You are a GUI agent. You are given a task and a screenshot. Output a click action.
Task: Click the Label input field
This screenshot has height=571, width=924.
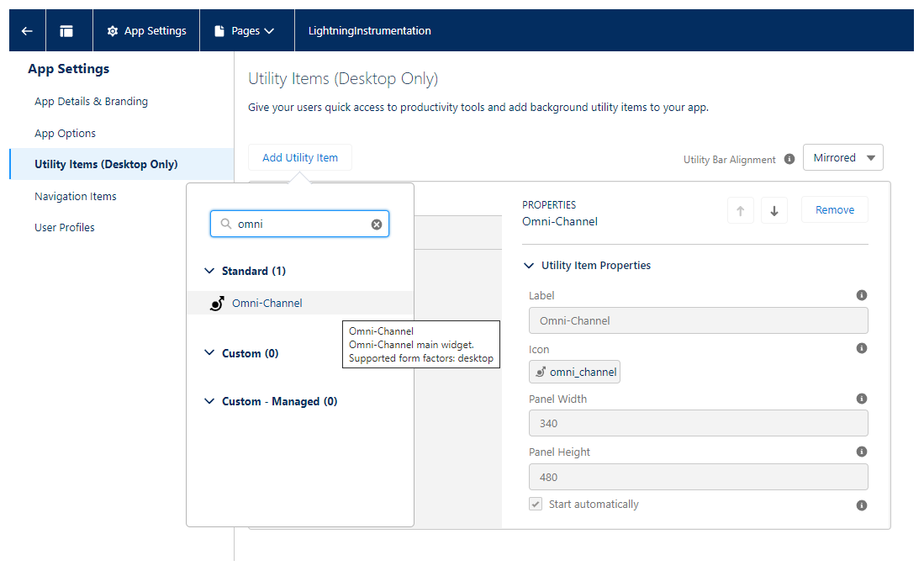(x=699, y=320)
